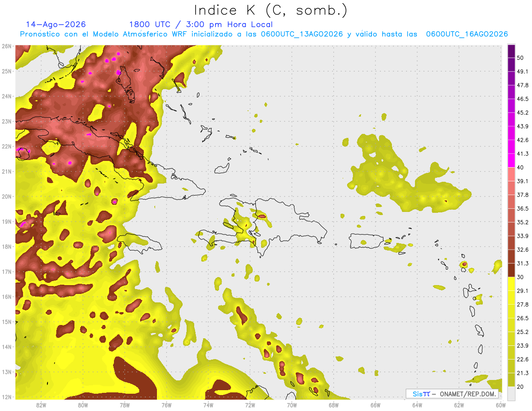Click the colorbar value "41.3"

pyautogui.click(x=523, y=154)
